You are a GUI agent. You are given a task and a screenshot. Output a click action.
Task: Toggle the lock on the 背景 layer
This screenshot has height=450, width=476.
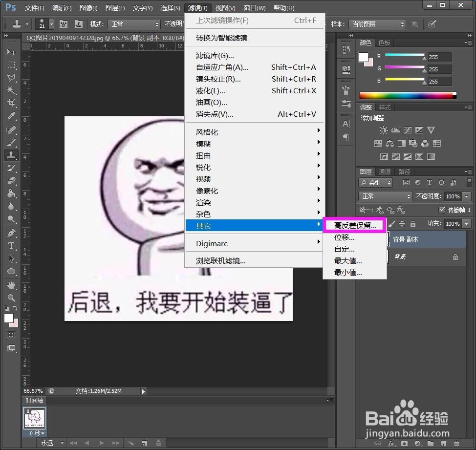[x=455, y=257]
